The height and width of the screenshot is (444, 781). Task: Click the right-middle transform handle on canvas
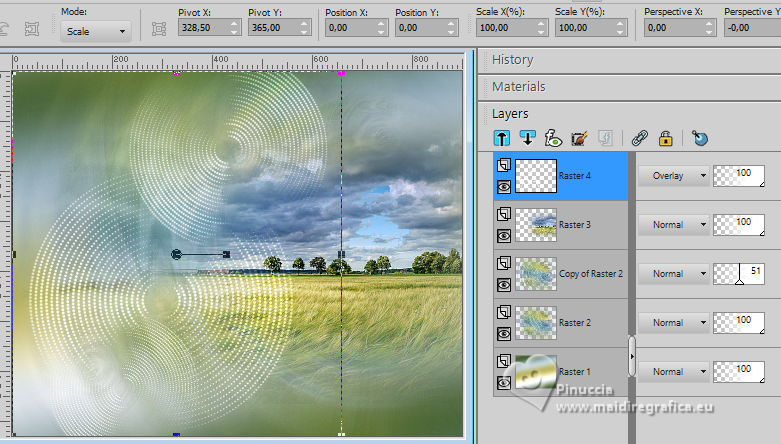341,255
